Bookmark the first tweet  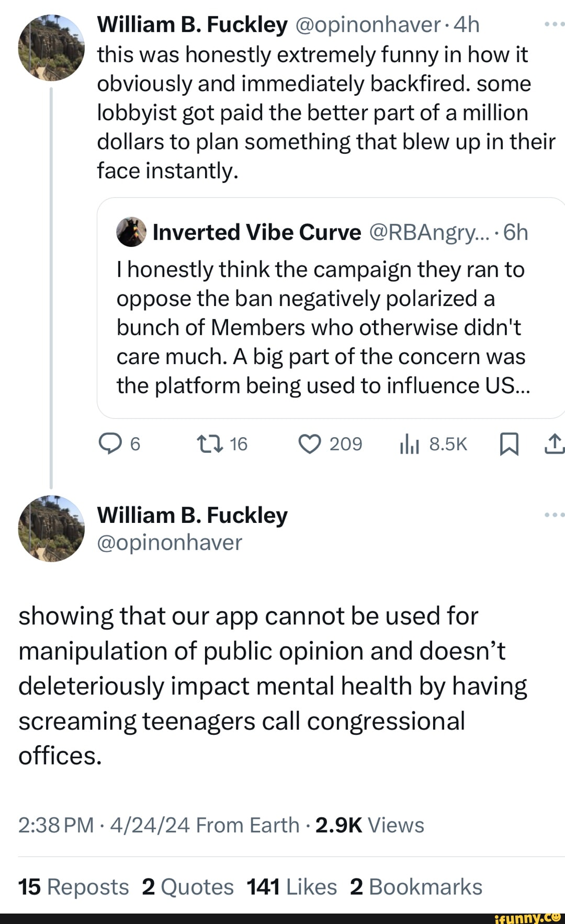click(x=509, y=444)
